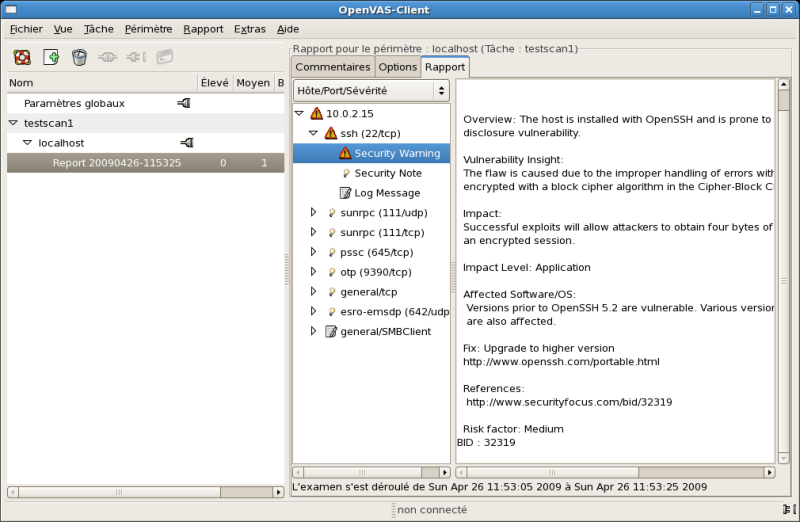Open the Périmètre menu
800x522 pixels.
coord(148,29)
